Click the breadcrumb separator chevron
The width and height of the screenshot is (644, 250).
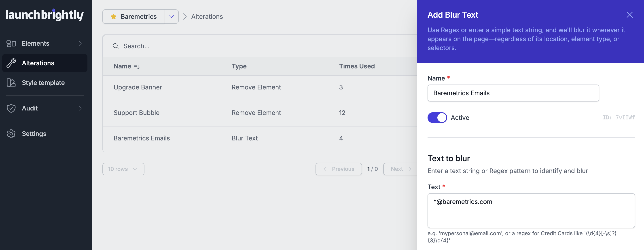(x=185, y=17)
